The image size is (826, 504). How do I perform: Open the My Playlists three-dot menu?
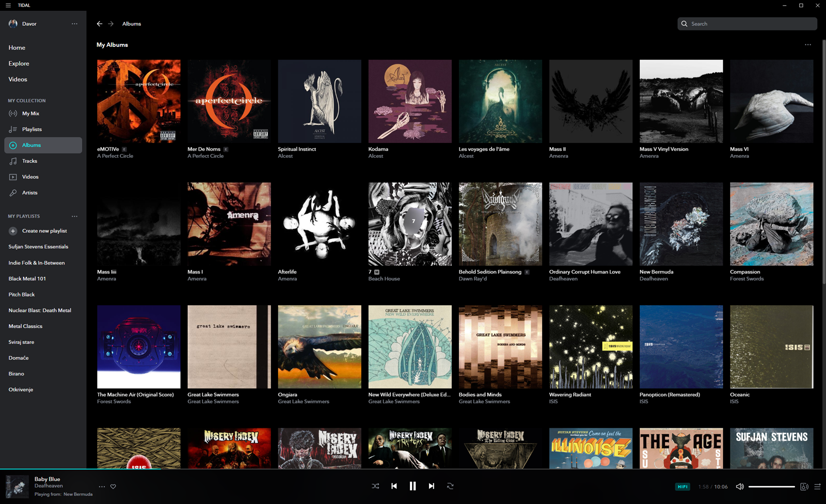(x=74, y=216)
